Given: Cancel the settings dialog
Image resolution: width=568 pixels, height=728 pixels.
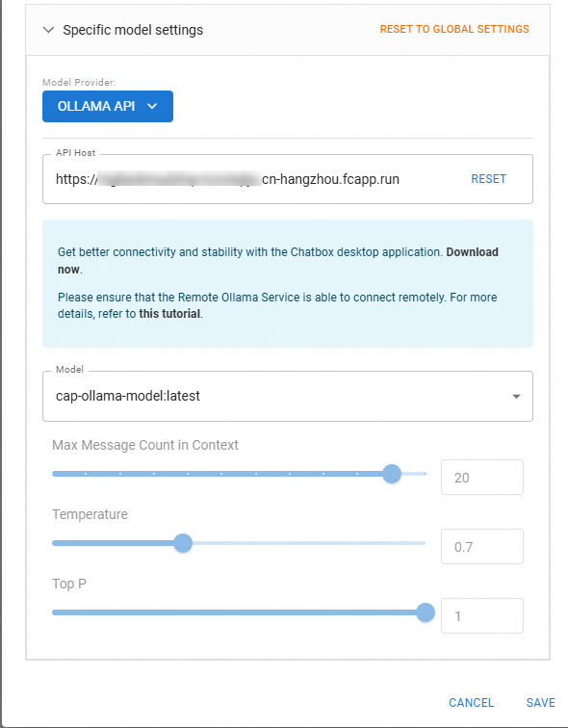Looking at the screenshot, I should click(471, 702).
